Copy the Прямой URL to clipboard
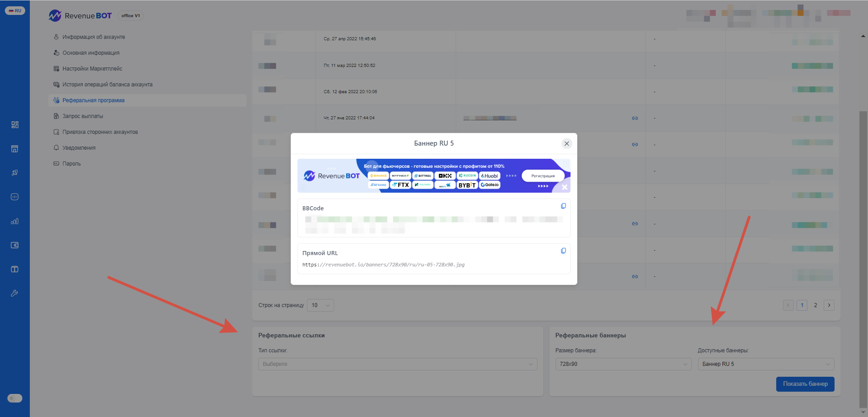The width and height of the screenshot is (868, 417). [563, 251]
